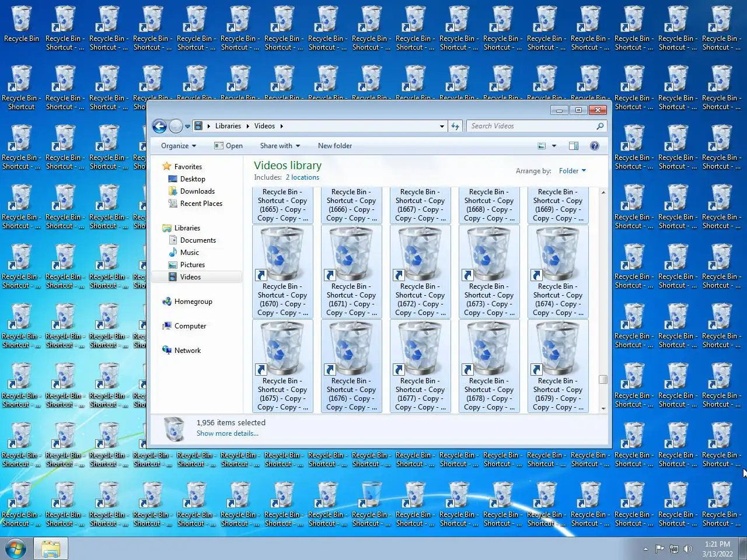747x560 pixels.
Task: Click the Videos library icon in address bar
Action: pyautogui.click(x=198, y=126)
